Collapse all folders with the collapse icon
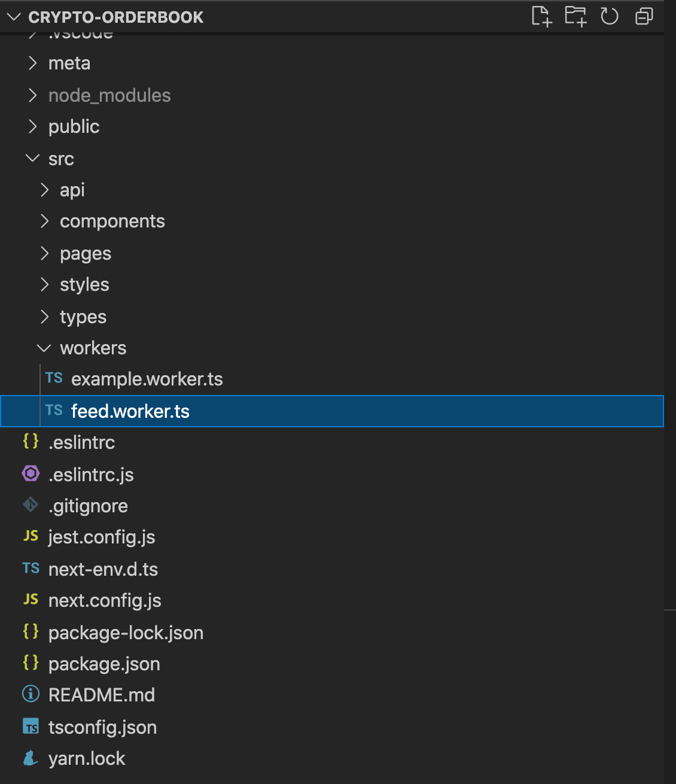The height and width of the screenshot is (784, 676). tap(644, 16)
